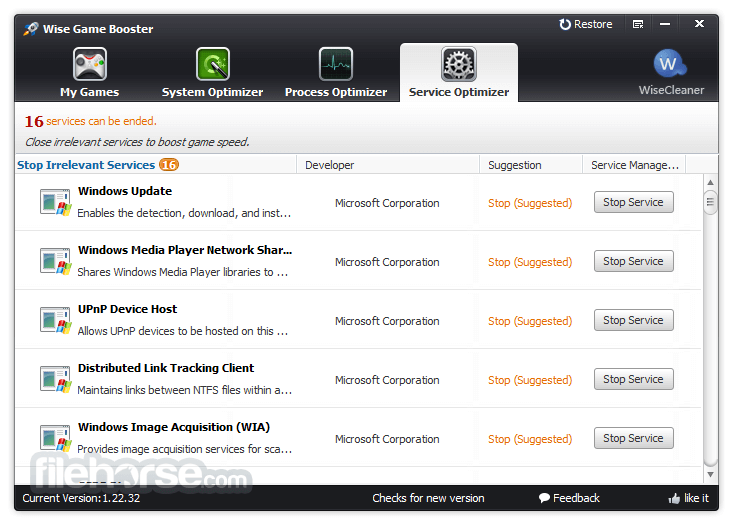Click '16 services can be ended.' text
This screenshot has height=524, width=732.
91,121
